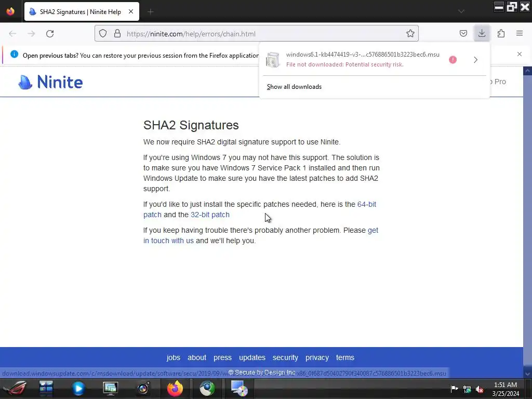Screen dimensions: 532x399
Task: Click the back navigation arrow
Action: (x=12, y=34)
